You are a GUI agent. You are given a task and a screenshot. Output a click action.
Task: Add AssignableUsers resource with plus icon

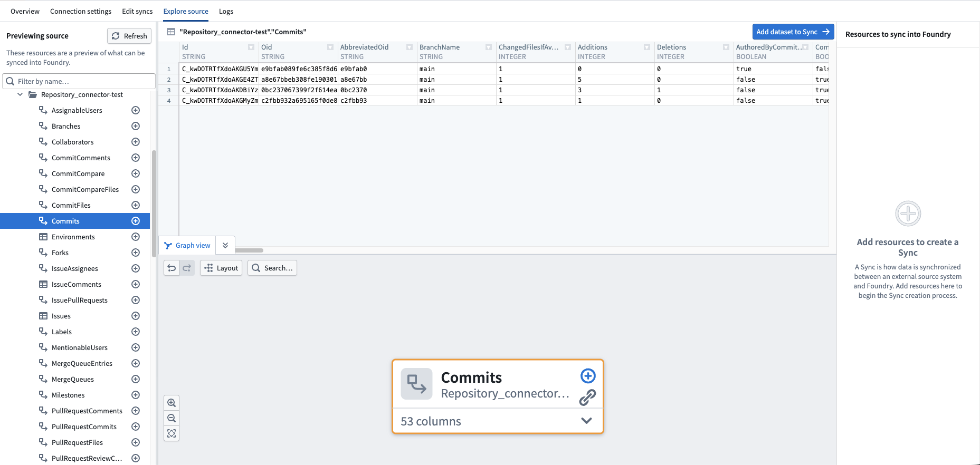(136, 110)
